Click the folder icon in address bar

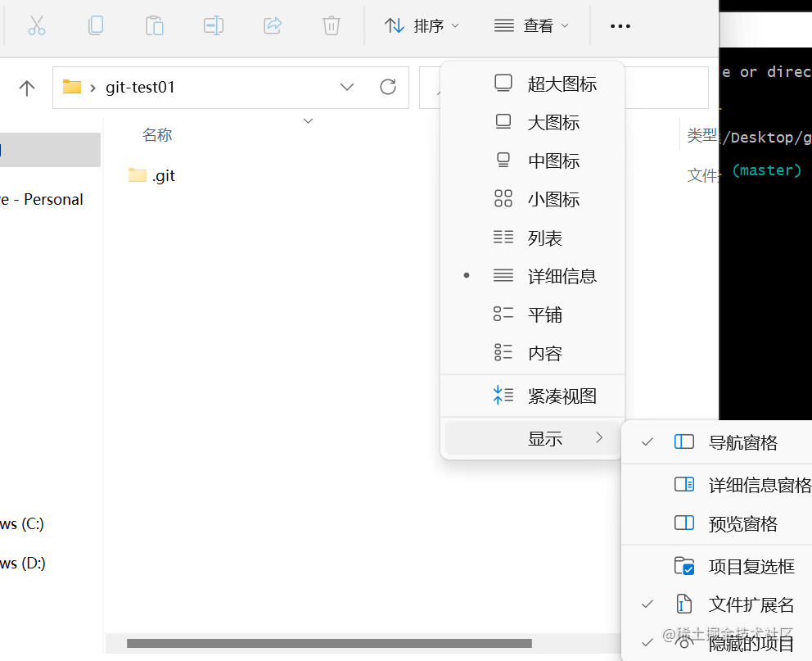72,87
